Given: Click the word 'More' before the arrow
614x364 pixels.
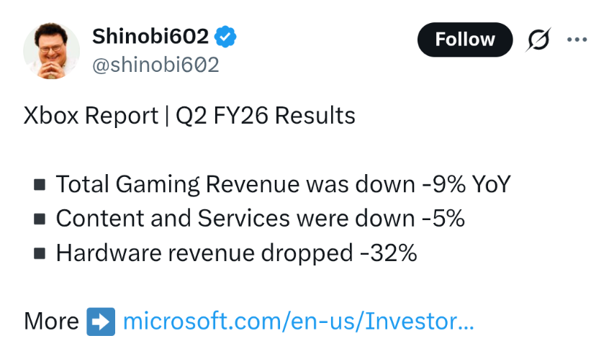Looking at the screenshot, I should (x=51, y=321).
